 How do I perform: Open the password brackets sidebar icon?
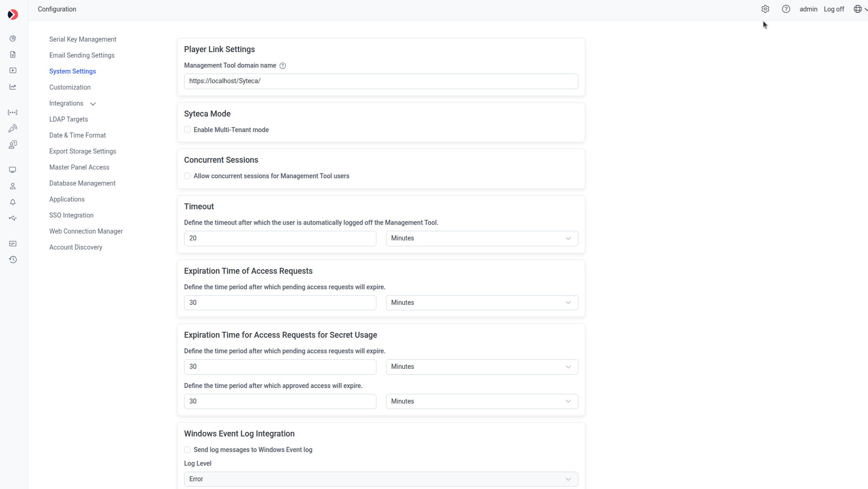pos(13,112)
